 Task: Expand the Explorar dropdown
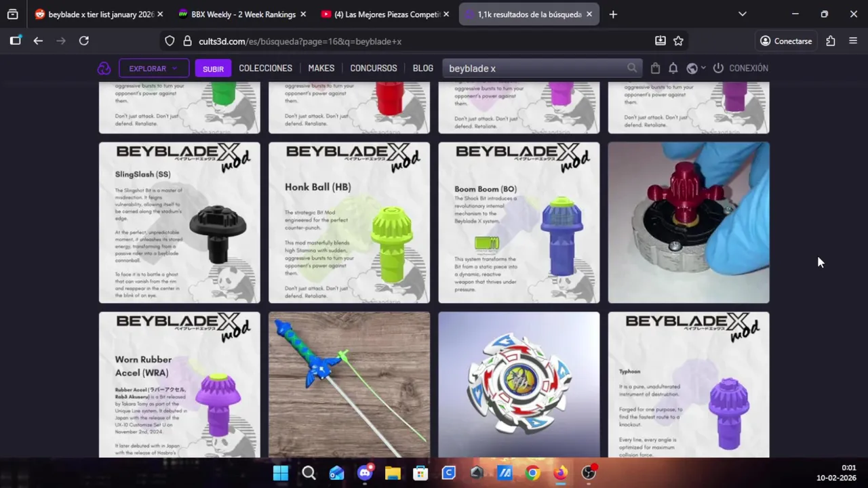[154, 68]
